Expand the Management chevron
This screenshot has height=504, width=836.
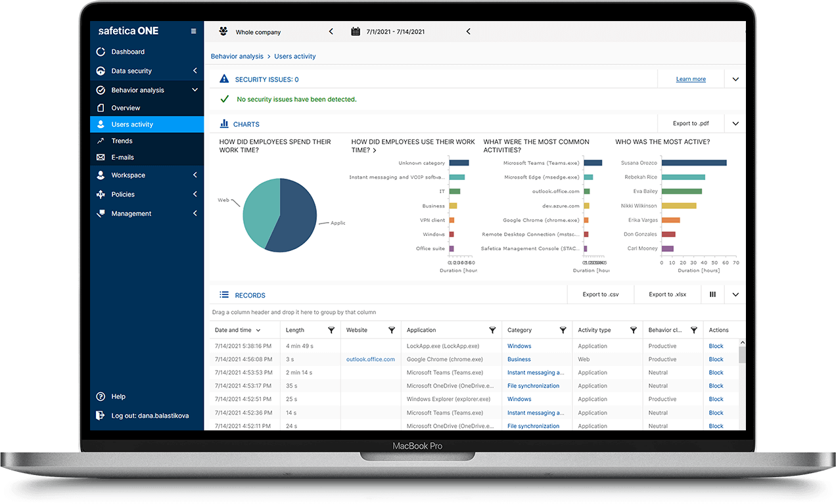[195, 213]
